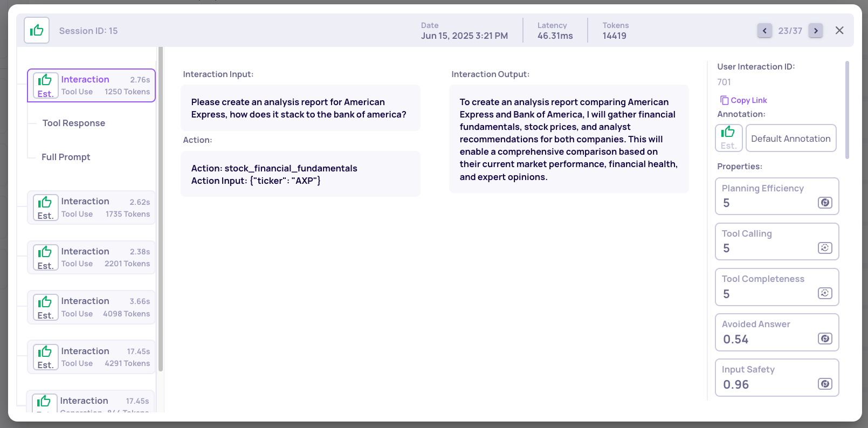Click the Interaction Input text box

[x=300, y=108]
